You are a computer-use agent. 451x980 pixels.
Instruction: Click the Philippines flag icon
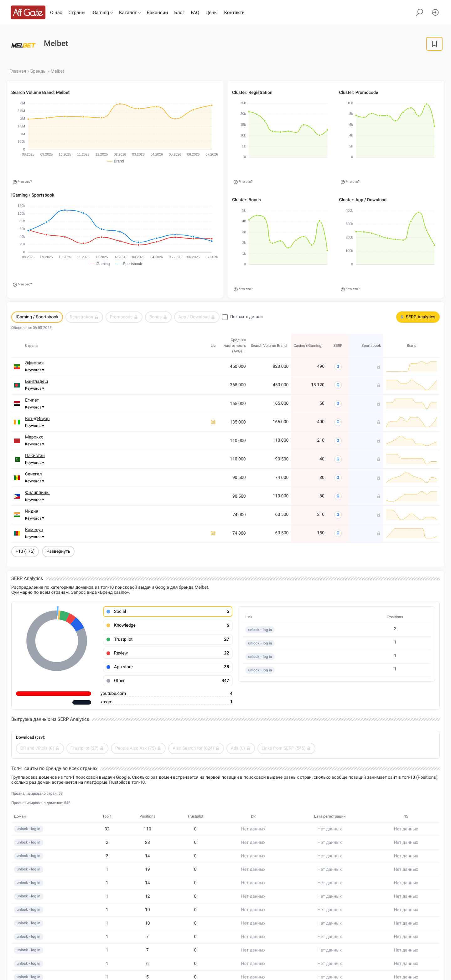coord(17,496)
